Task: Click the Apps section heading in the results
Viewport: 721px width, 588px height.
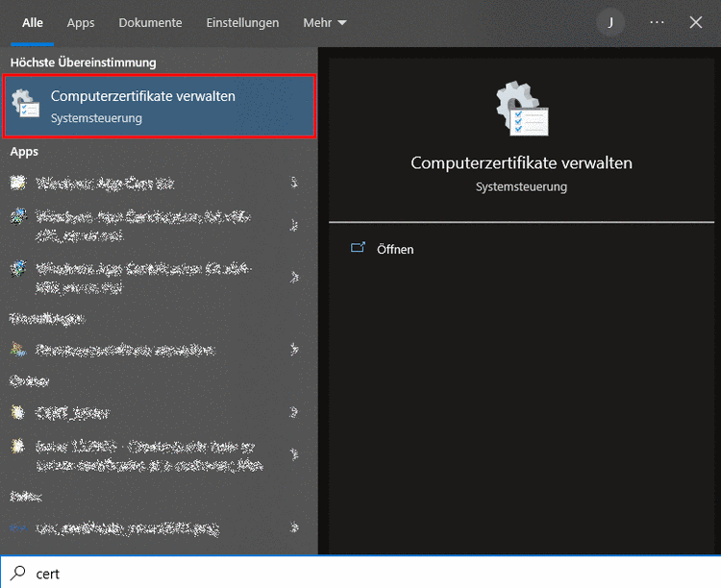Action: point(24,152)
